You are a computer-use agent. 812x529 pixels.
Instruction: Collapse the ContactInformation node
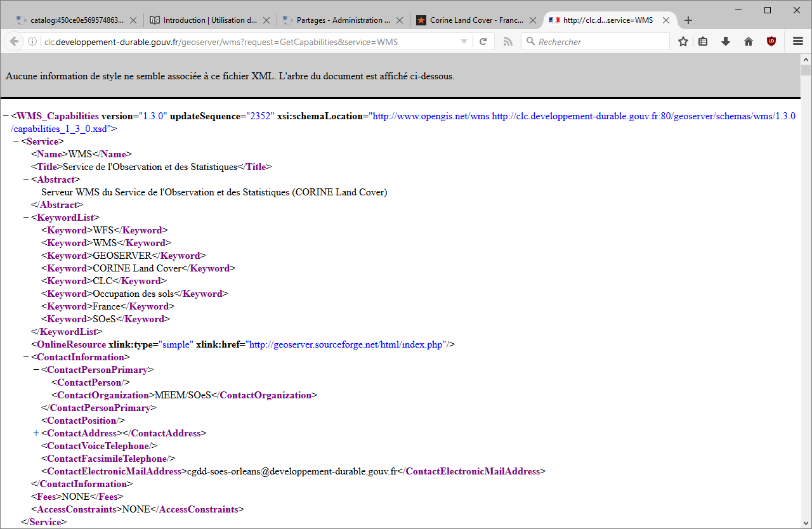(26, 357)
